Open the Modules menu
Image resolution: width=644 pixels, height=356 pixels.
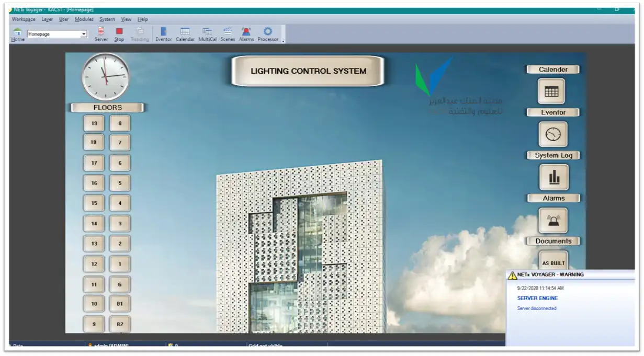click(x=84, y=19)
